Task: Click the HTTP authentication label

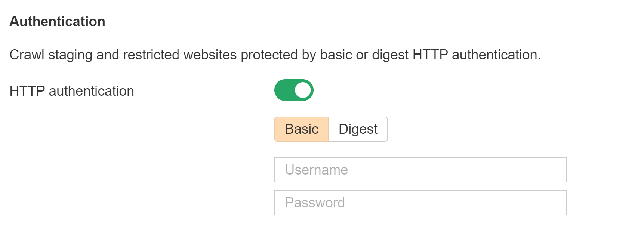Action: pyautogui.click(x=73, y=90)
